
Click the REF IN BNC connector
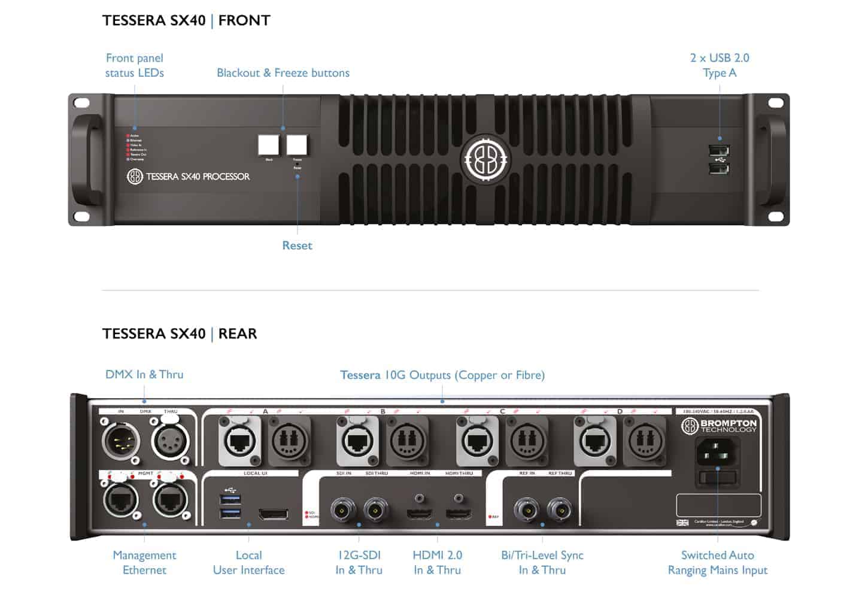click(x=527, y=510)
